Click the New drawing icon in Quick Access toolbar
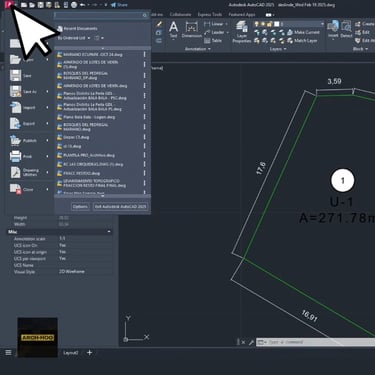The height and width of the screenshot is (375, 375). pyautogui.click(x=24, y=5)
